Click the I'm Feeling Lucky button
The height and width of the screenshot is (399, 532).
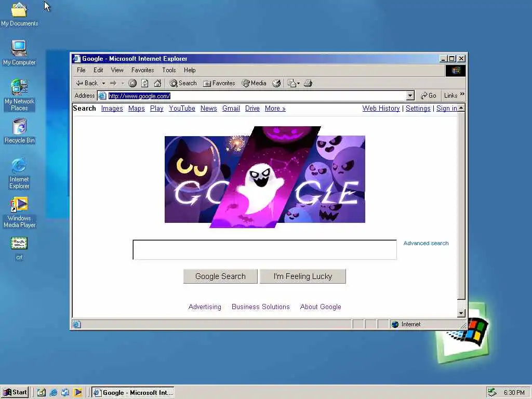click(303, 276)
